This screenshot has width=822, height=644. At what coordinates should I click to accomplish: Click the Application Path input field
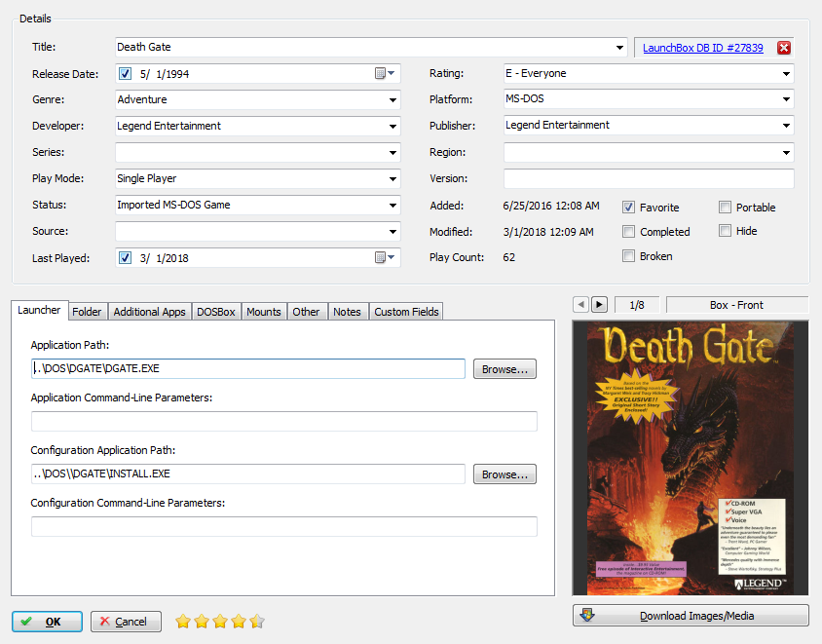click(248, 368)
